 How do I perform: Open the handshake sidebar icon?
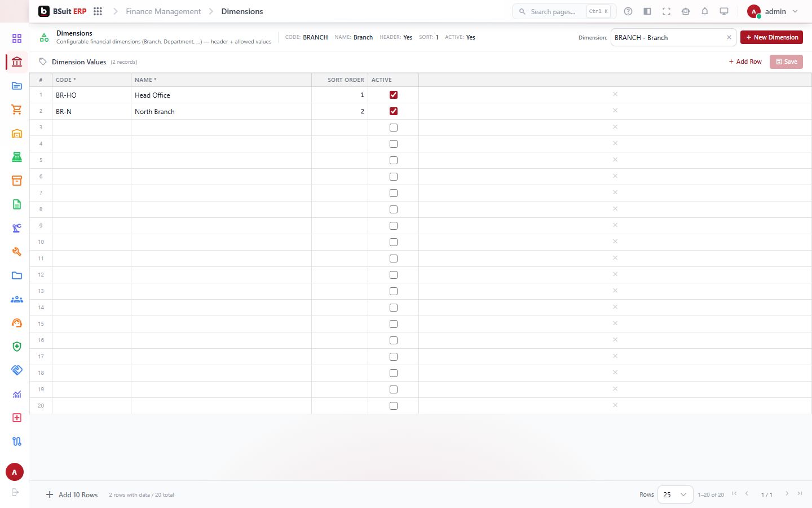coord(17,370)
